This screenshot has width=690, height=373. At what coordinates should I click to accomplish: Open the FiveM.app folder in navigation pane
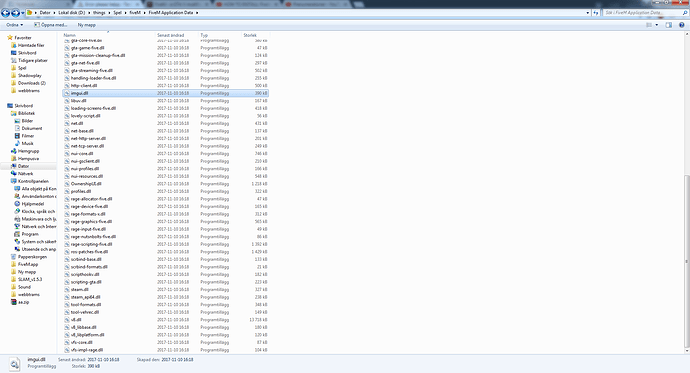click(x=28, y=264)
